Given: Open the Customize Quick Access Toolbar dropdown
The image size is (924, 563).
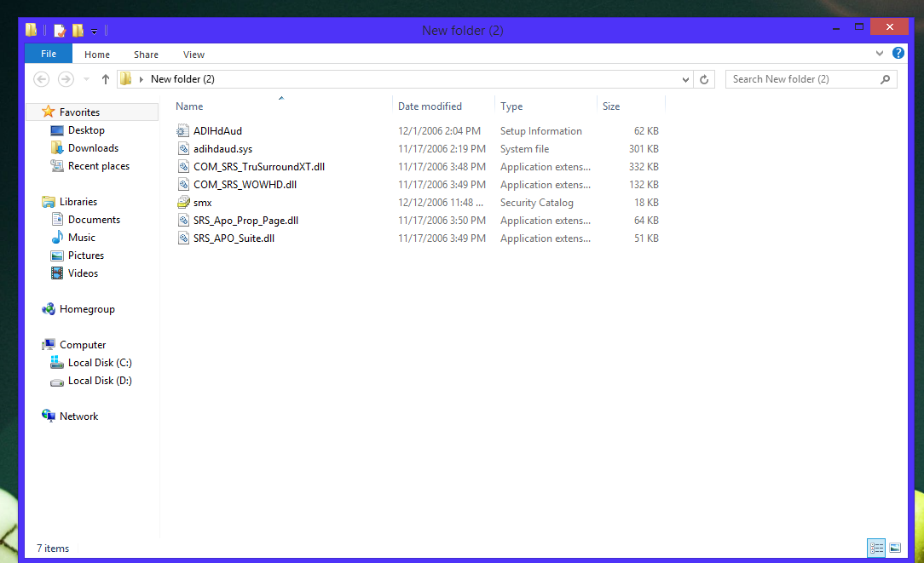Looking at the screenshot, I should point(95,32).
